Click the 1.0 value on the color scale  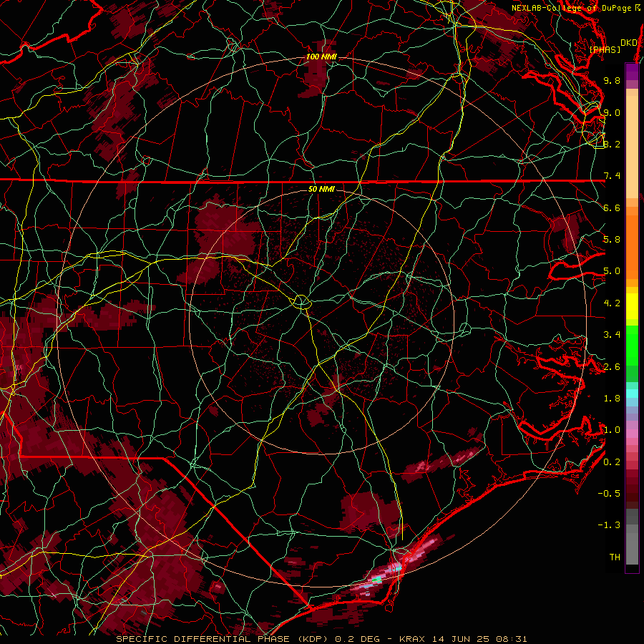point(612,430)
